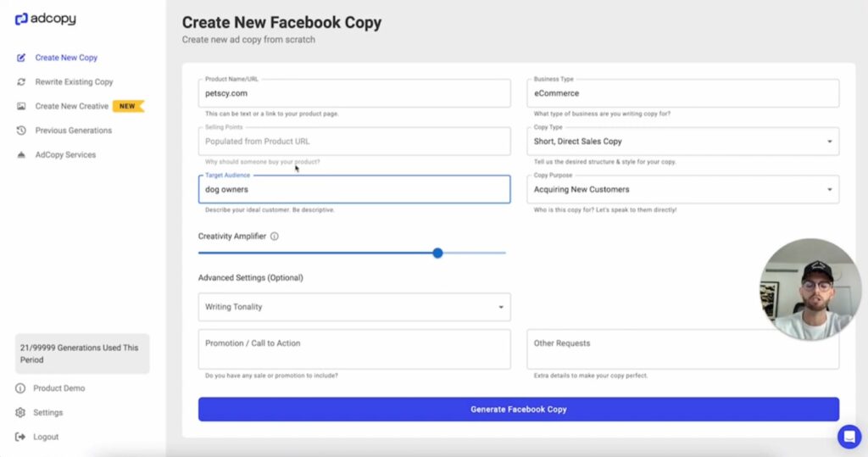The height and width of the screenshot is (457, 868).
Task: Click the Logout arrow icon
Action: point(20,437)
